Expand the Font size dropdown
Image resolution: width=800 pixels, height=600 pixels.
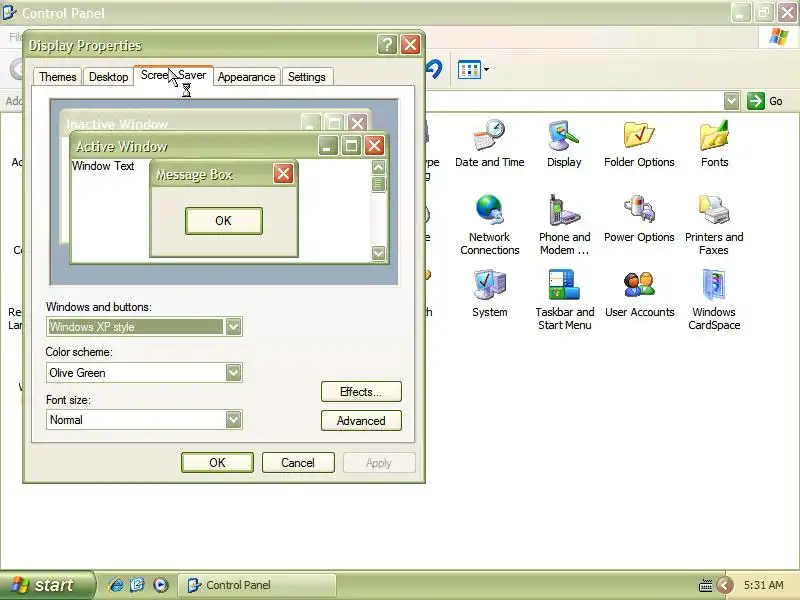[x=234, y=419]
